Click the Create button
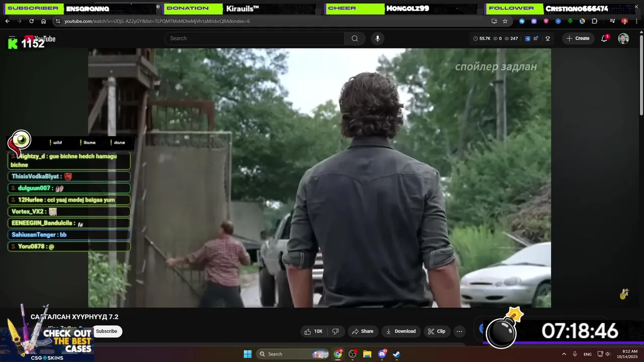 point(578,39)
